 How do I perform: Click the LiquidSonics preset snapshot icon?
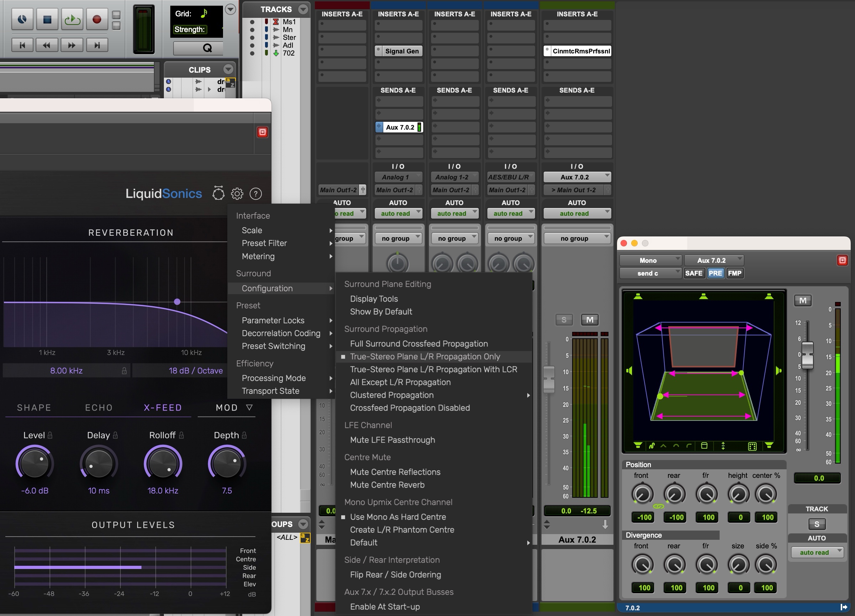(218, 193)
